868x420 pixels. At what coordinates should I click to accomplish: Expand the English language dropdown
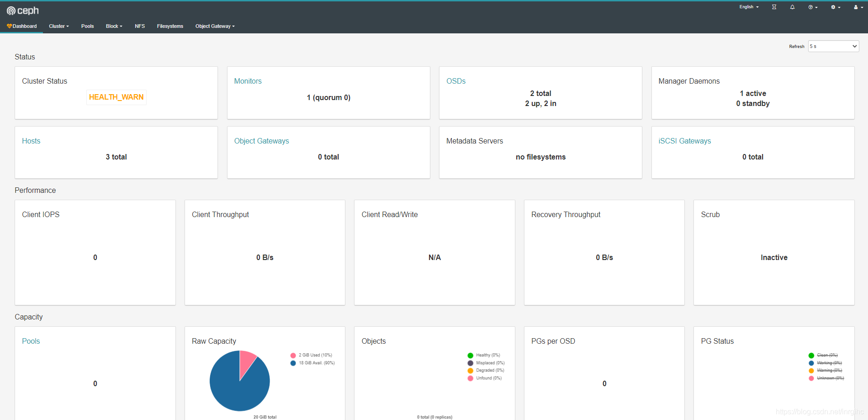[749, 7]
